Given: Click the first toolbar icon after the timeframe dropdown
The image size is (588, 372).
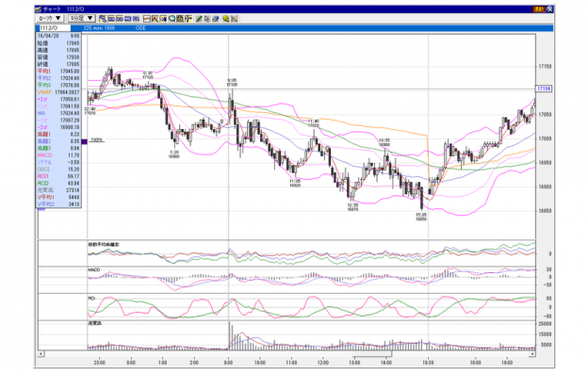Looking at the screenshot, I should (x=103, y=19).
